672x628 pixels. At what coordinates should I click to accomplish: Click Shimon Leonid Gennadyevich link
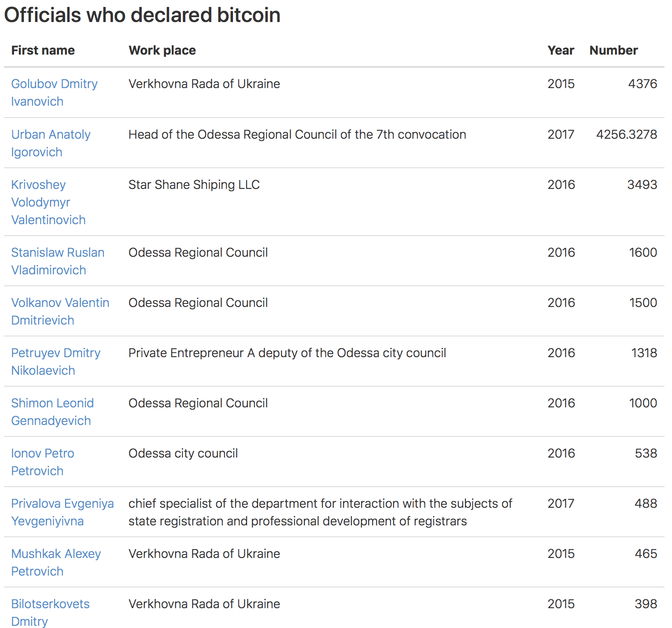point(52,412)
